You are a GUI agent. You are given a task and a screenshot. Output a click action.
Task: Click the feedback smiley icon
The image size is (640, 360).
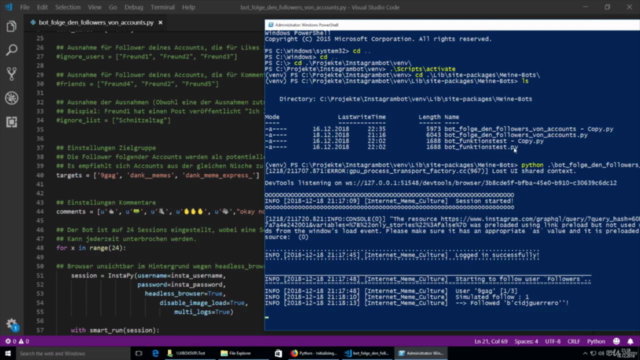[x=616, y=341]
